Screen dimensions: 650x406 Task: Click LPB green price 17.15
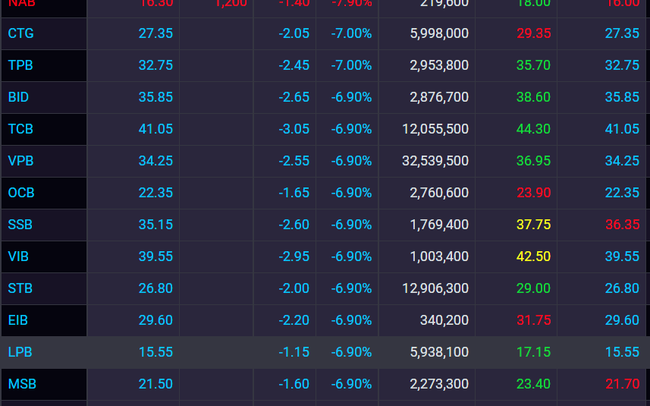point(534,352)
